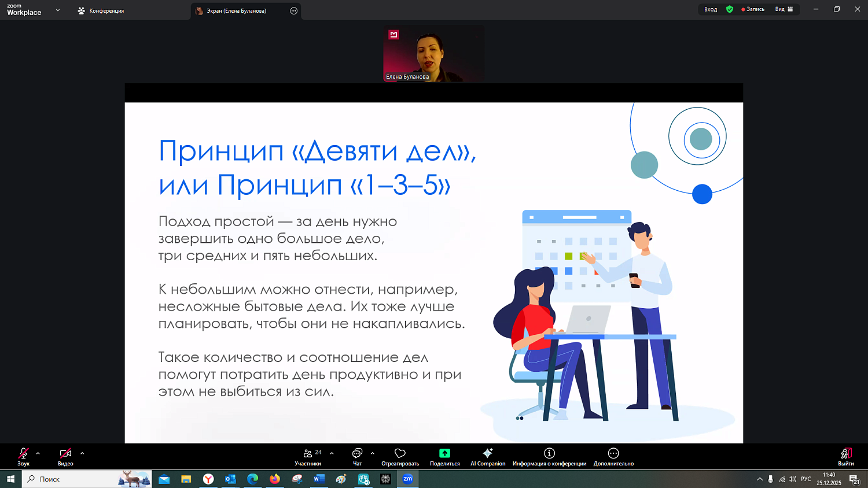Screen dimensions: 868x488
Task: Stop the Запись recording indicator
Action: click(x=753, y=9)
